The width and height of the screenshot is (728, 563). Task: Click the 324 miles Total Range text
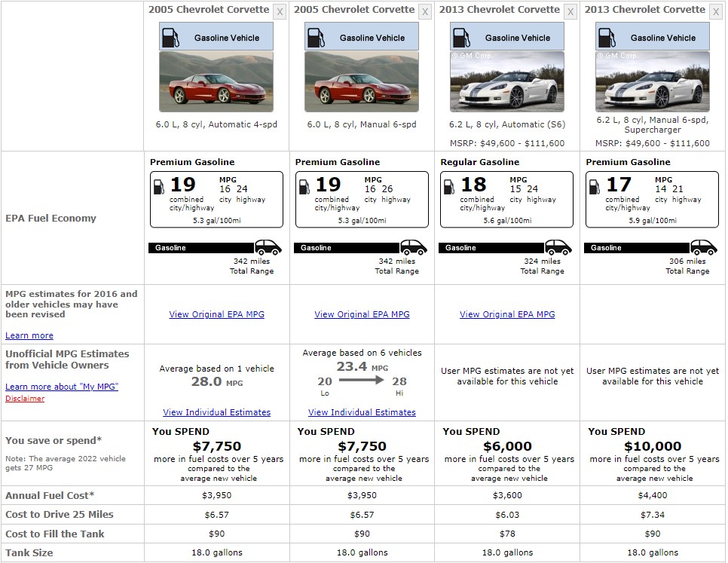[x=542, y=266]
